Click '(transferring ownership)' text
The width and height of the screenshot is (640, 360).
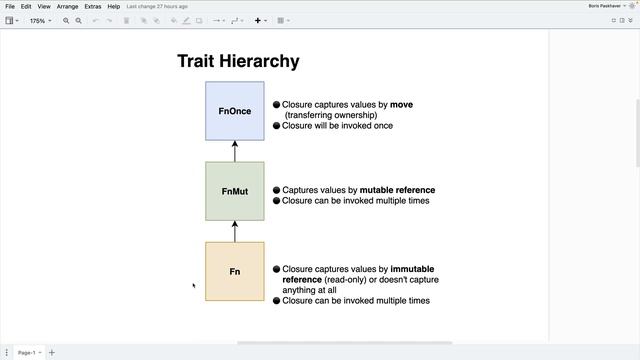[331, 115]
